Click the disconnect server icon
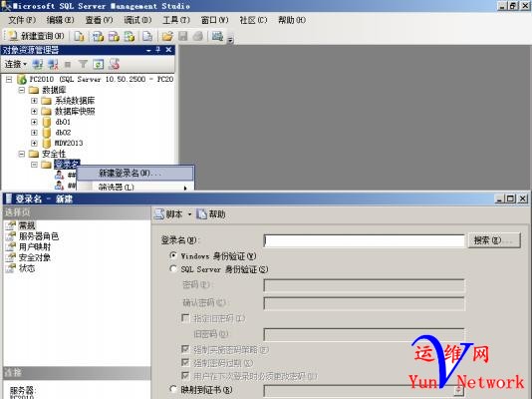The height and width of the screenshot is (399, 532). tap(53, 64)
